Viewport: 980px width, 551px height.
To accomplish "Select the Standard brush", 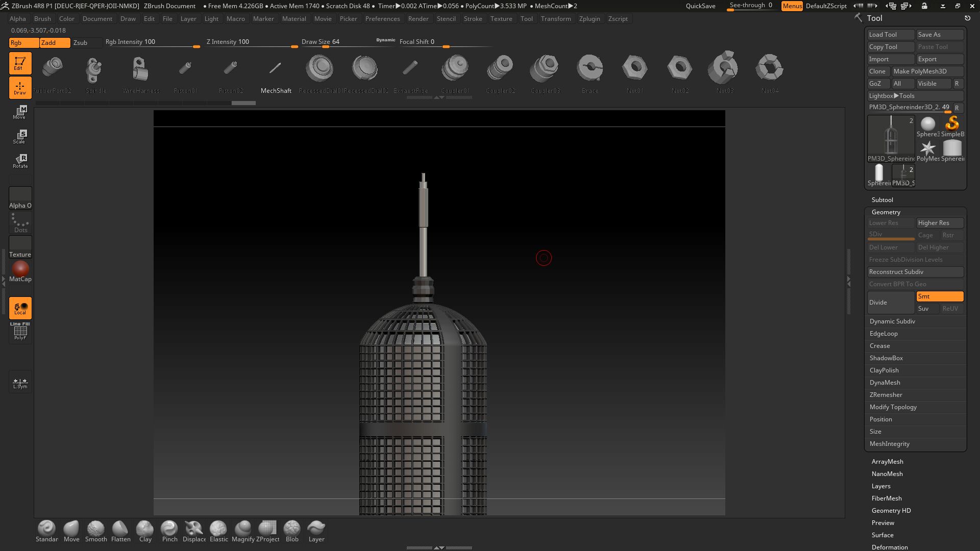I will click(x=46, y=531).
